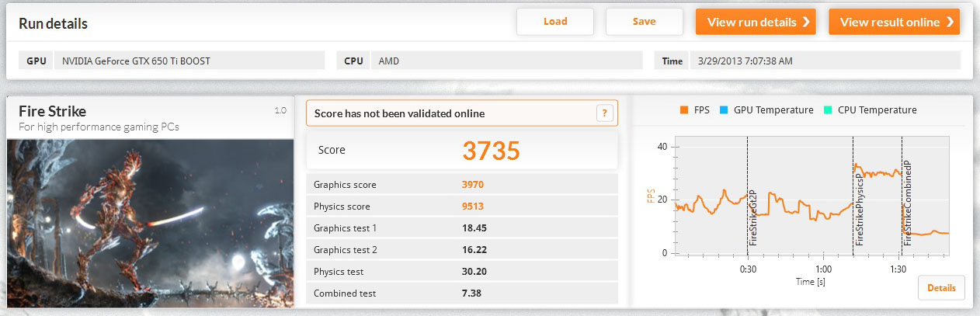The image size is (980, 316).
Task: Click the question mark help icon
Action: 605,113
